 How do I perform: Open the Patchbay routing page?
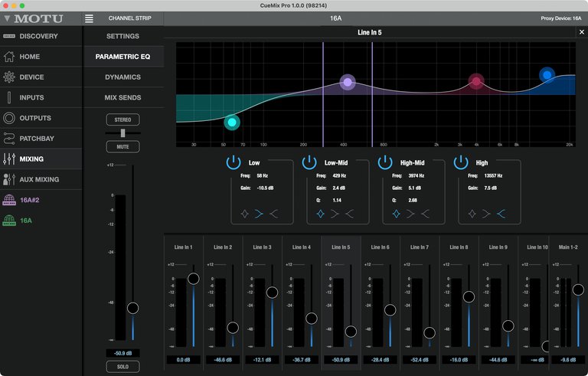[35, 139]
